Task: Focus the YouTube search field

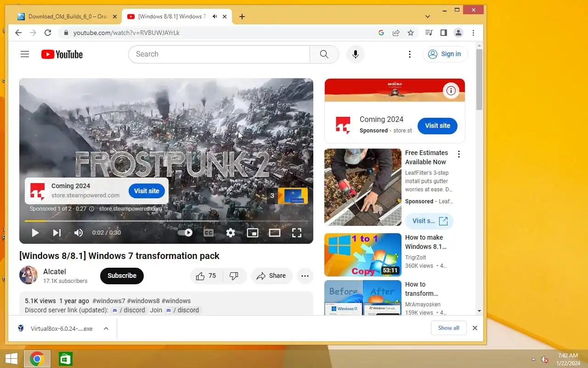Action: pyautogui.click(x=219, y=54)
